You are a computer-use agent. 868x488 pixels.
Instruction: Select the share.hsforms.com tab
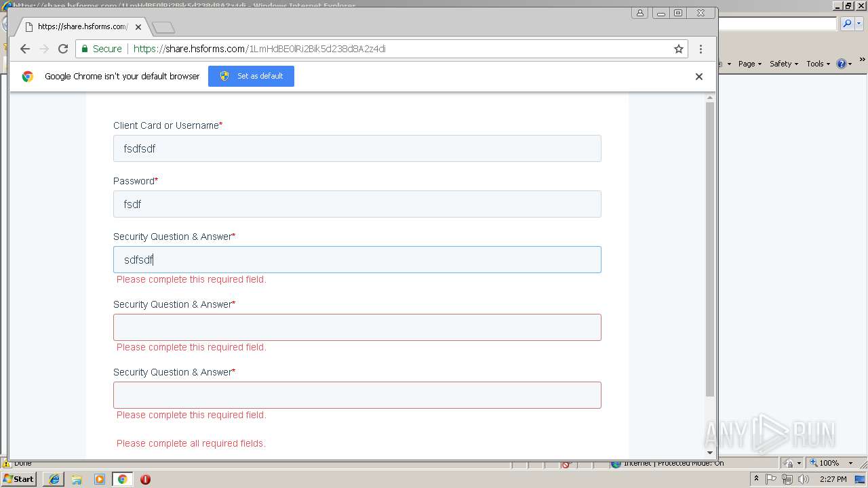pos(81,27)
